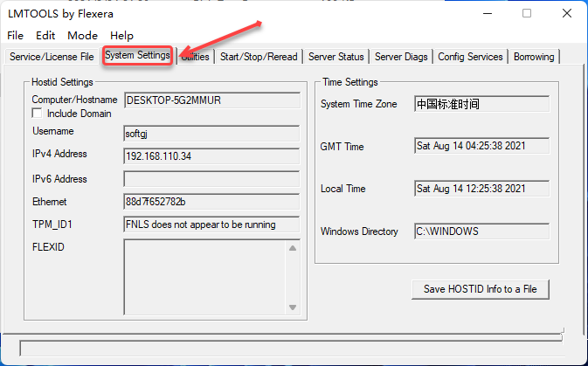Open the Server Diags tab
Viewport: 588px width, 366px height.
[401, 57]
